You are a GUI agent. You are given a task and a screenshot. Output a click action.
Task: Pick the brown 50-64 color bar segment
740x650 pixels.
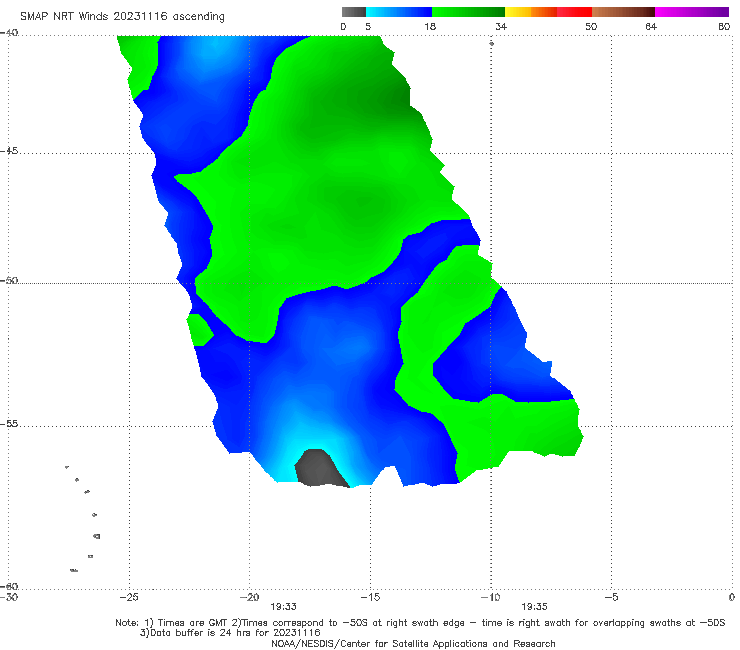pyautogui.click(x=623, y=12)
